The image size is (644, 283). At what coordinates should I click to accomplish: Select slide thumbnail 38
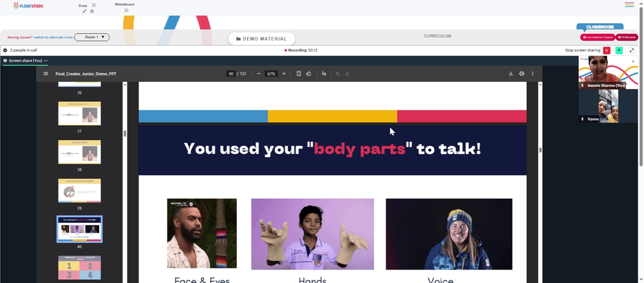click(79, 151)
